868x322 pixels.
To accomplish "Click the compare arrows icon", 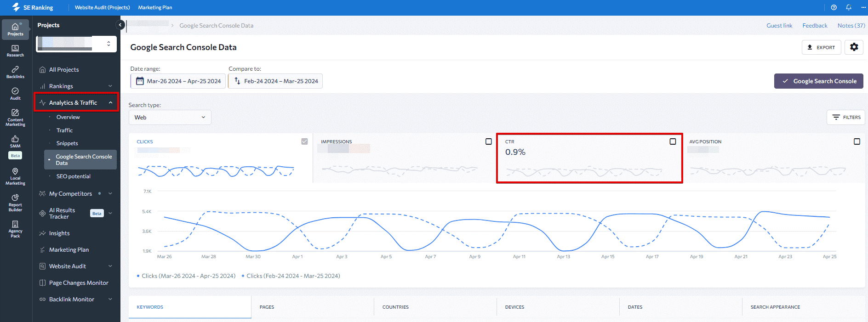I will click(x=237, y=81).
